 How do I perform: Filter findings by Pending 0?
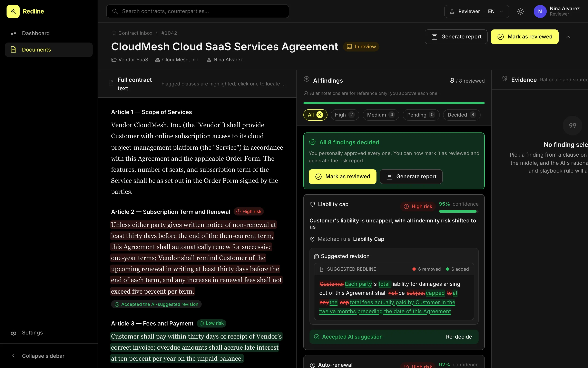(421, 115)
